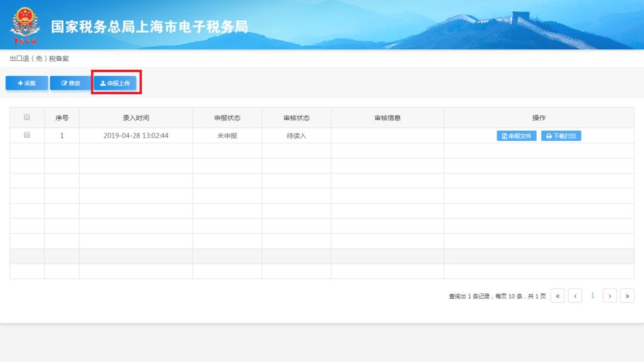Click the 录入时间 column header
The image size is (644, 362).
(136, 118)
